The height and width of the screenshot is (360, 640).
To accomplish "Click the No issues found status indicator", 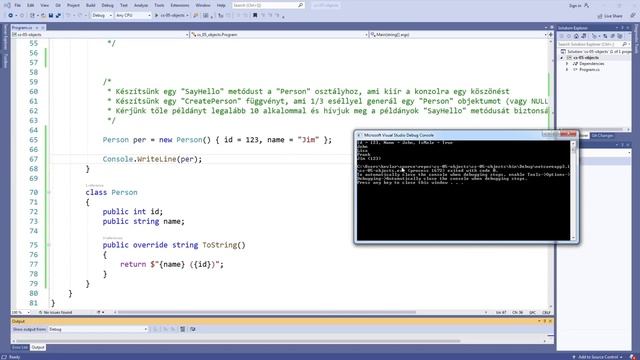I will coord(55,313).
